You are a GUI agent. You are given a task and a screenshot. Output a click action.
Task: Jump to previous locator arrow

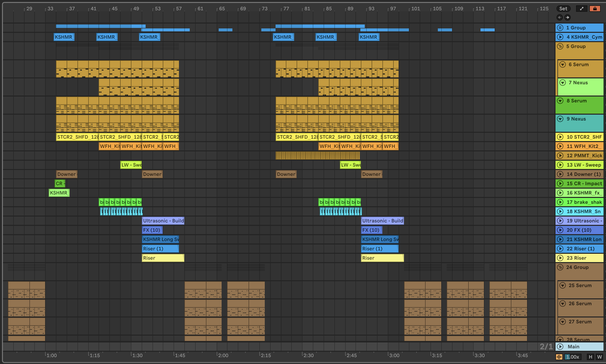(560, 17)
